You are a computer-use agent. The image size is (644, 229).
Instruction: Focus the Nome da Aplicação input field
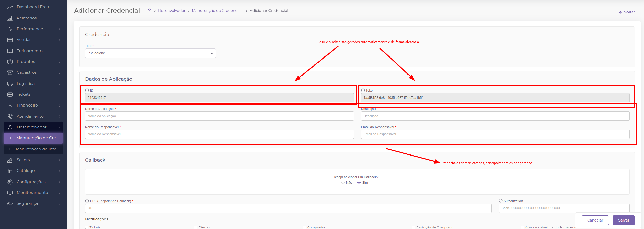pos(219,116)
